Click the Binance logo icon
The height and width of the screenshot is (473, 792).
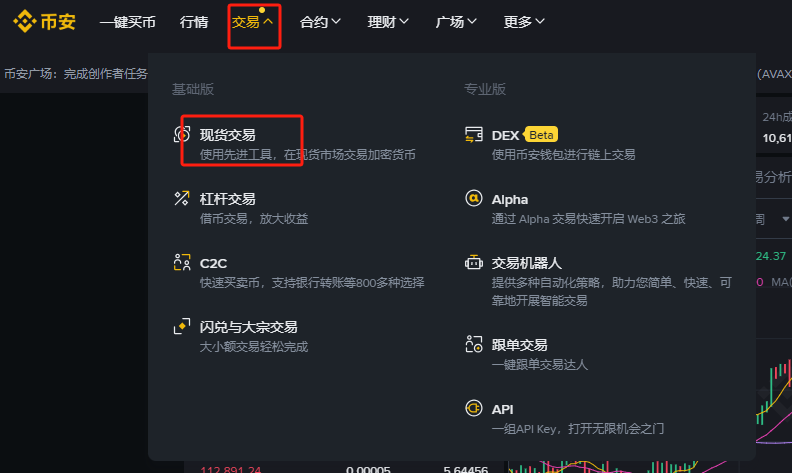24,22
